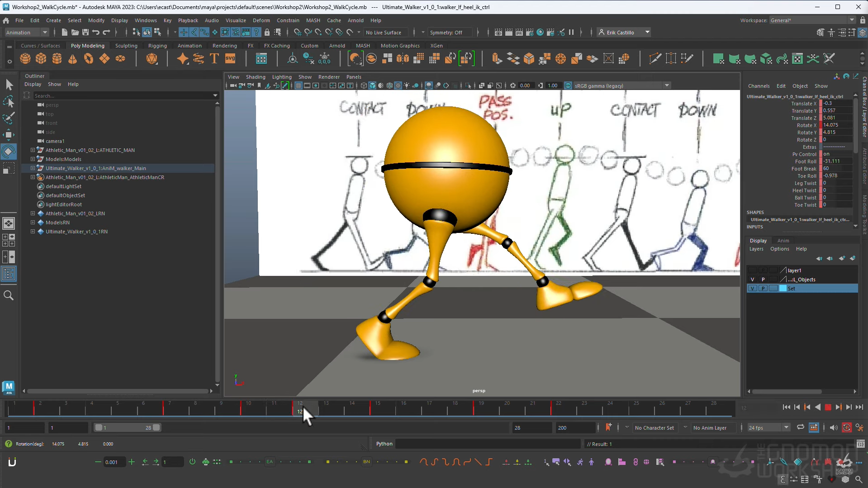Toggle the playback P box on Set layer
The height and width of the screenshot is (488, 868).
click(x=763, y=289)
